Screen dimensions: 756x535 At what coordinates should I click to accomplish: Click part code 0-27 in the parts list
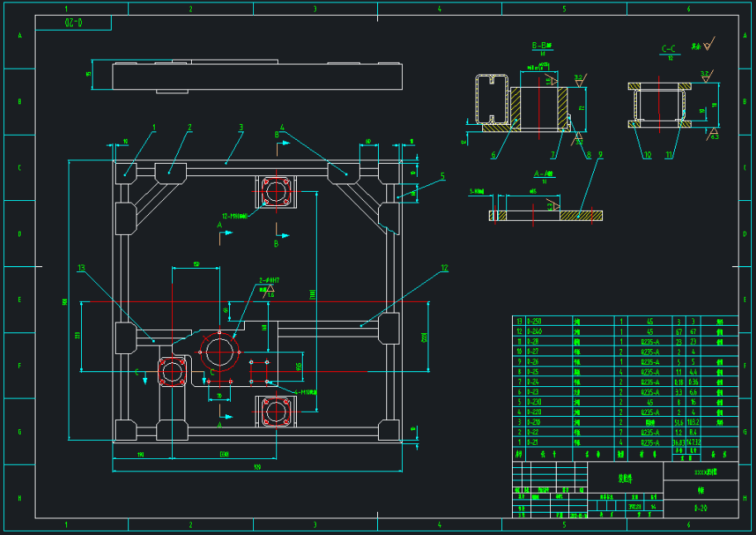pos(533,352)
